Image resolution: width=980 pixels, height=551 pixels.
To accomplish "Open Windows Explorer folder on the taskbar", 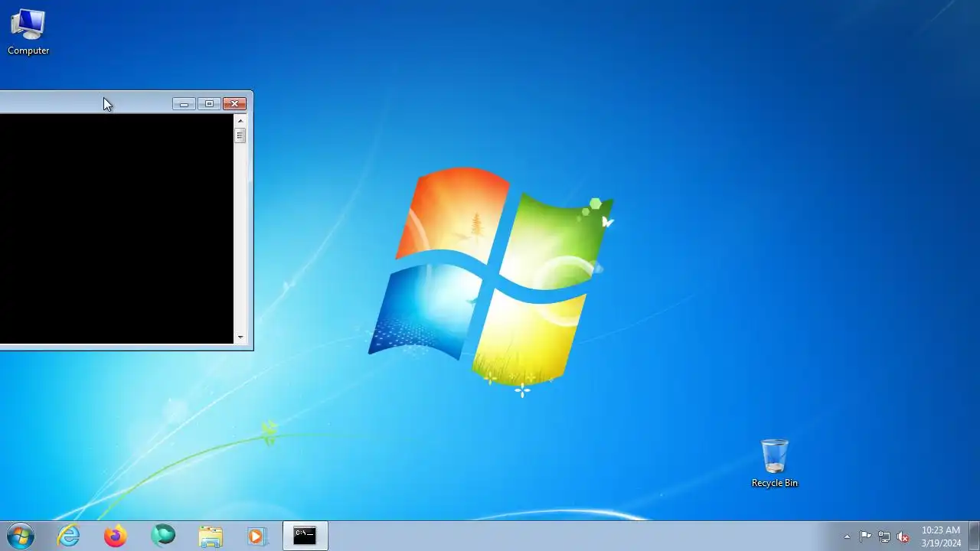I will tap(211, 536).
